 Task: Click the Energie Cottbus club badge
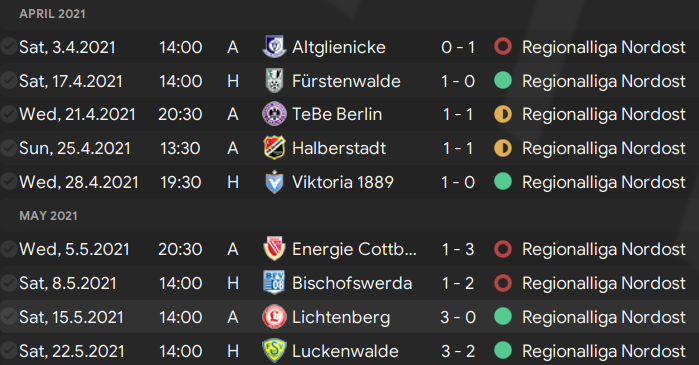point(274,249)
